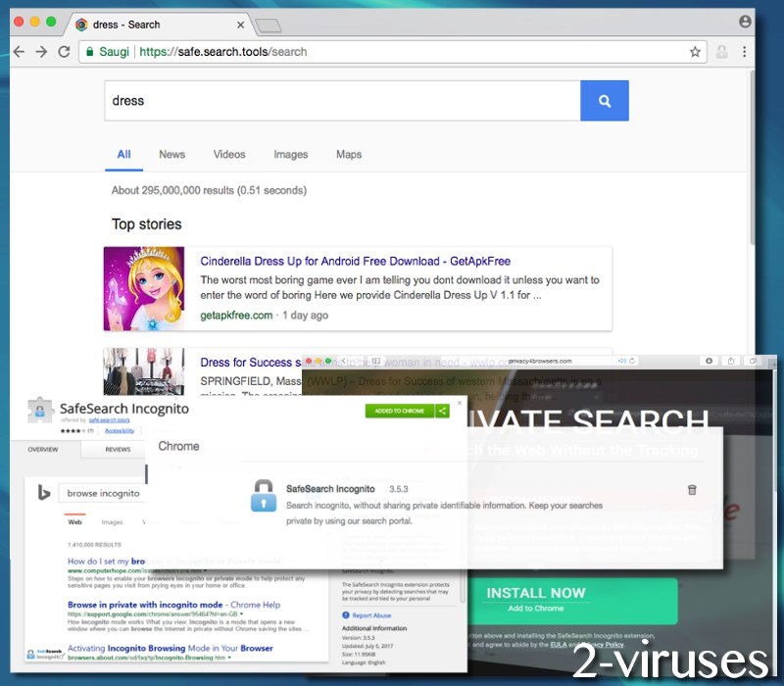Image resolution: width=784 pixels, height=686 pixels.
Task: Click the share icon beside Added to Chrome
Action: pyautogui.click(x=441, y=409)
